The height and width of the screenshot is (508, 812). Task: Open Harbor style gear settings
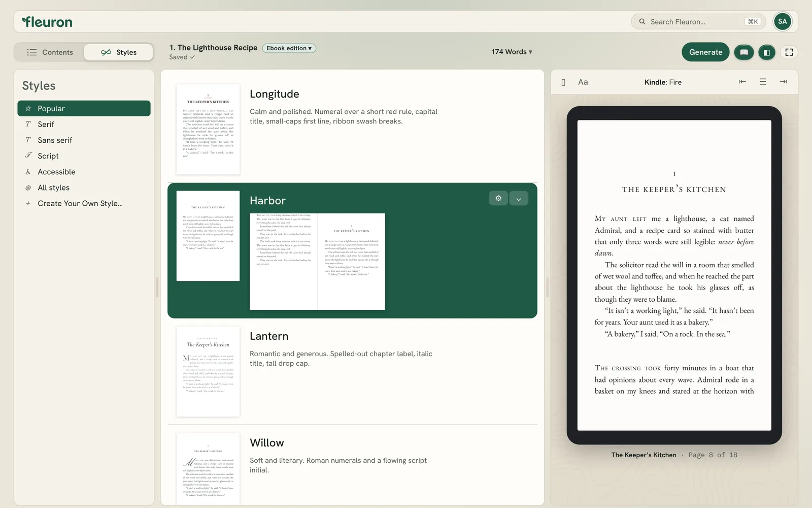click(x=498, y=198)
